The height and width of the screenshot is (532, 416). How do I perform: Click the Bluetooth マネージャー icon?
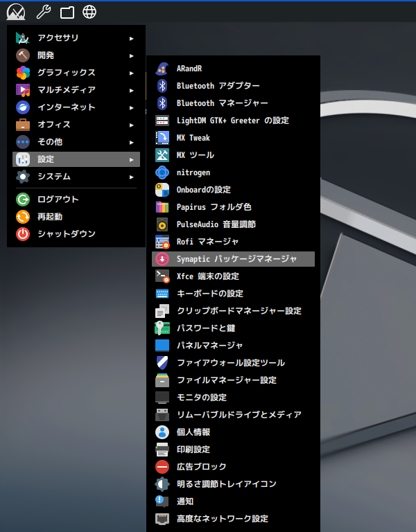[162, 103]
